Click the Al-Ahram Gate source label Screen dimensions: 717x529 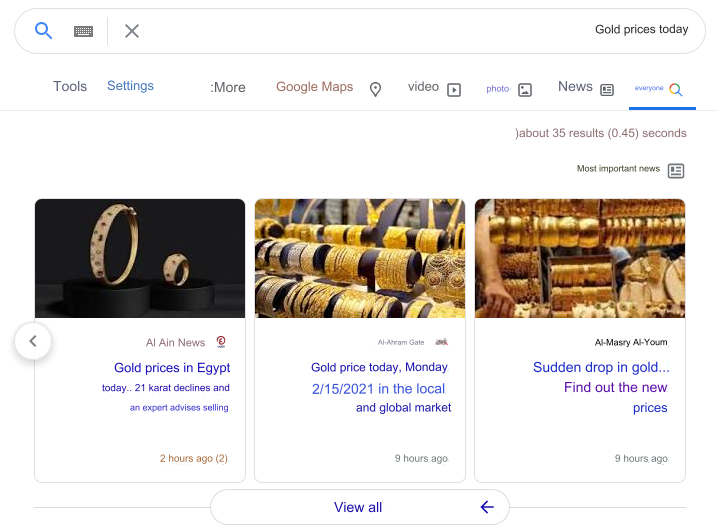(401, 342)
